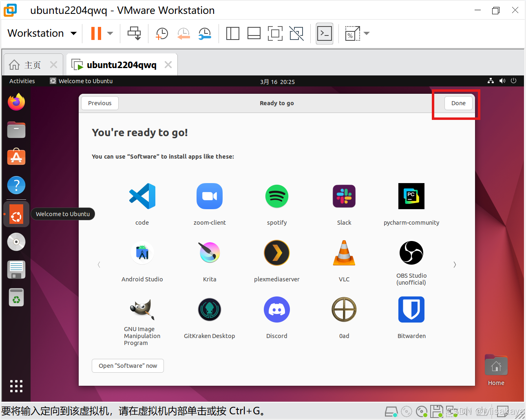
Task: Select the GitKraken Desktop app icon
Action: [210, 309]
